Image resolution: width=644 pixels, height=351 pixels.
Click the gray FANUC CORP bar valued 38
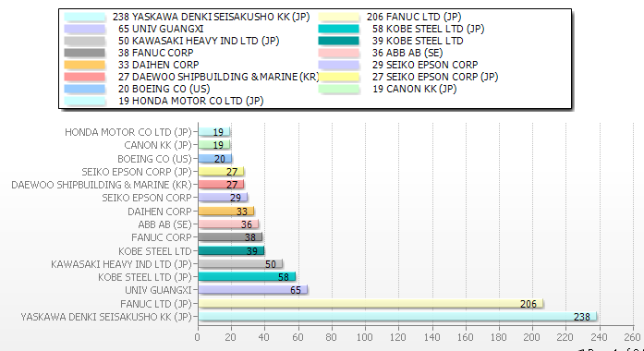230,236
